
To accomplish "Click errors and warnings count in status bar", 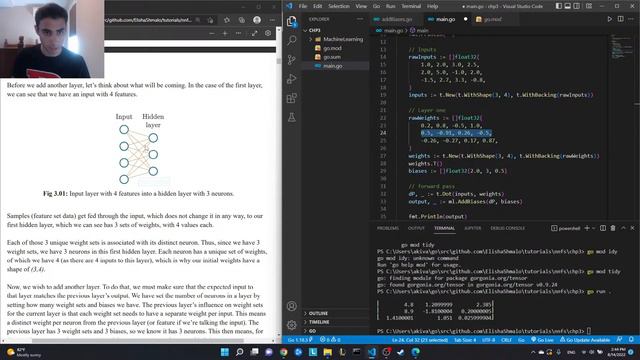I will coord(330,340).
